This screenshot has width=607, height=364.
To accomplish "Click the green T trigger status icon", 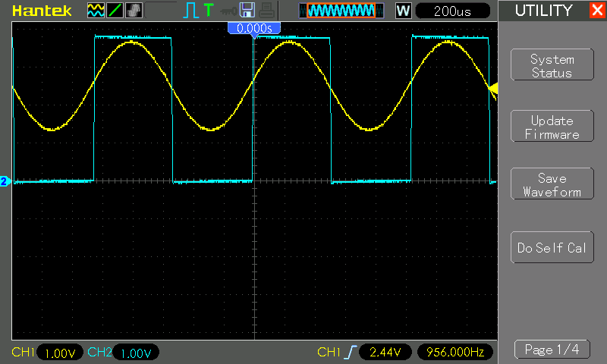I will [x=208, y=10].
